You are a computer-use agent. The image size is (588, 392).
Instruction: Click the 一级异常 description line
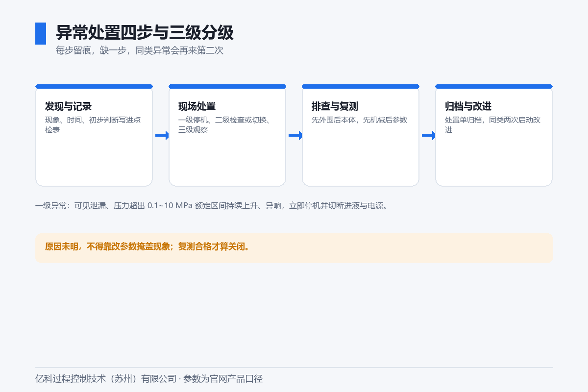click(x=213, y=206)
